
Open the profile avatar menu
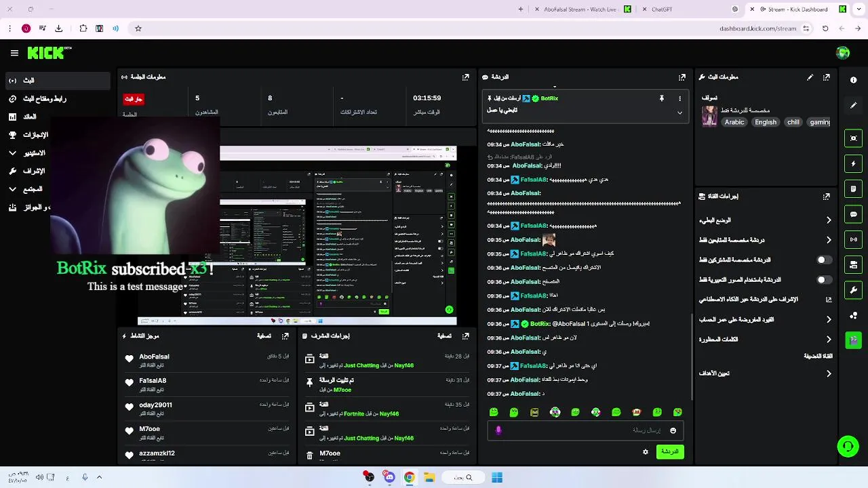[x=843, y=53]
